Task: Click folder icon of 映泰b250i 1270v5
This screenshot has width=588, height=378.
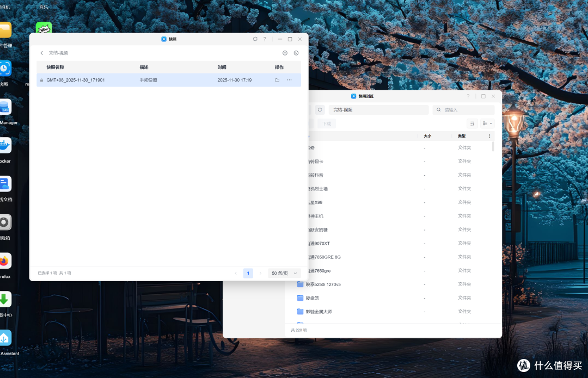Action: click(300, 284)
